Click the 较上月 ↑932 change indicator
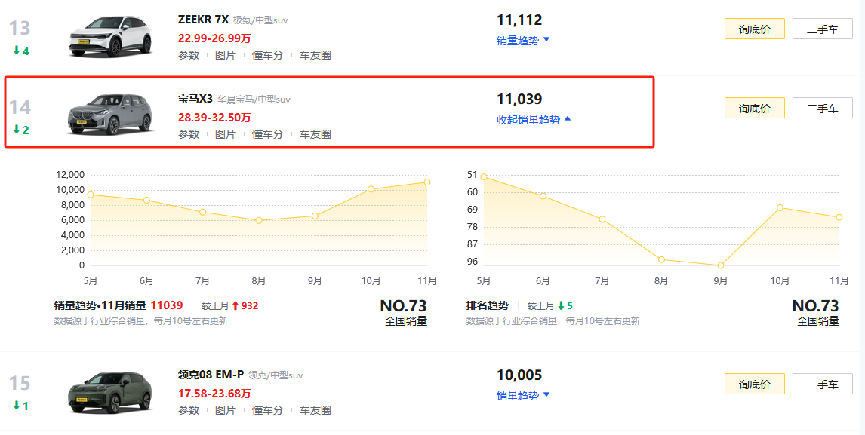 click(x=229, y=305)
